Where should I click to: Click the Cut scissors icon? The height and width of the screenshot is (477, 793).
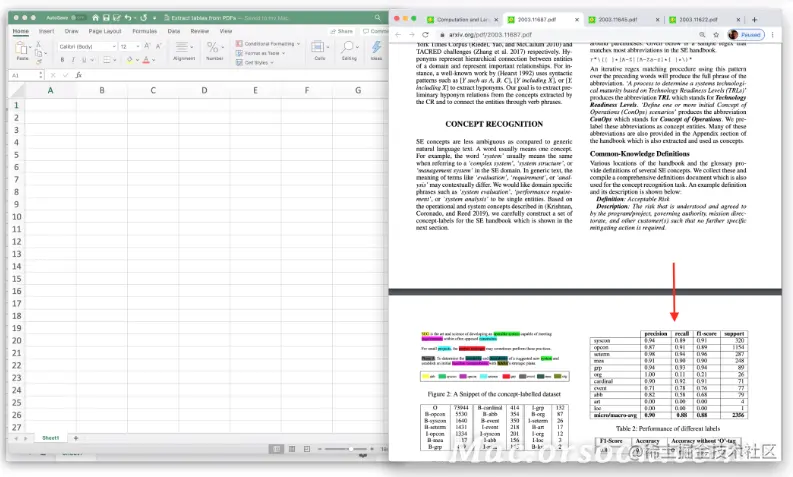pyautogui.click(x=38, y=45)
